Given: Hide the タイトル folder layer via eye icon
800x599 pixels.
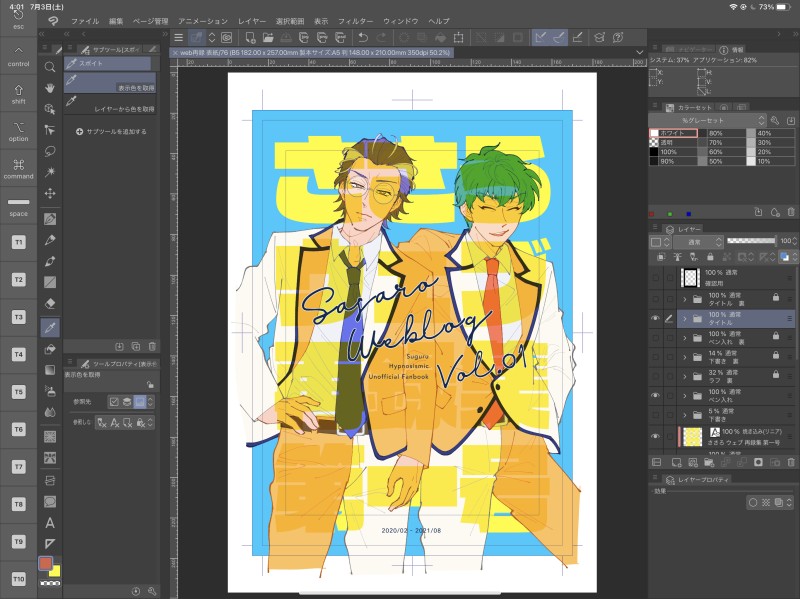Looking at the screenshot, I should [655, 318].
